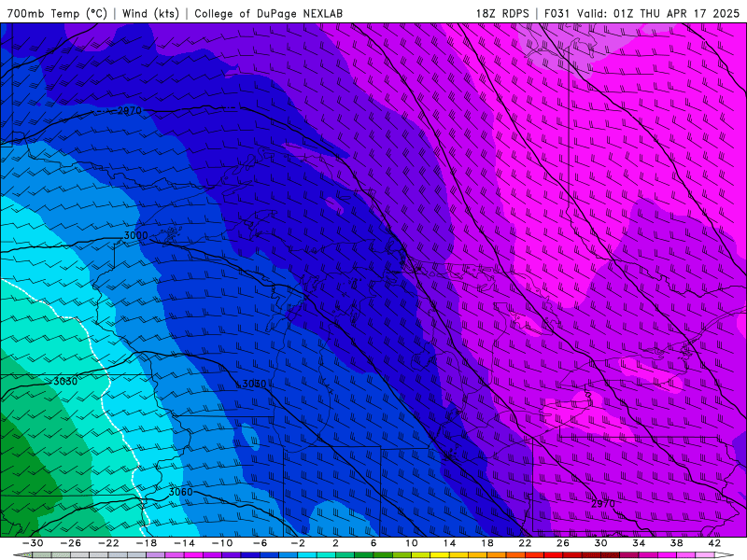Click the -26 tick label on the color scale

click(71, 543)
